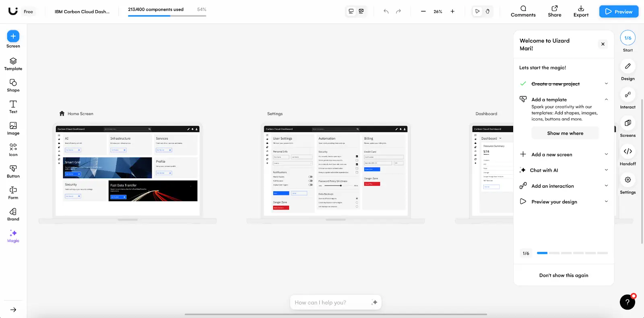Close the Welcome to Uizard panel
This screenshot has width=644, height=318.
[603, 44]
